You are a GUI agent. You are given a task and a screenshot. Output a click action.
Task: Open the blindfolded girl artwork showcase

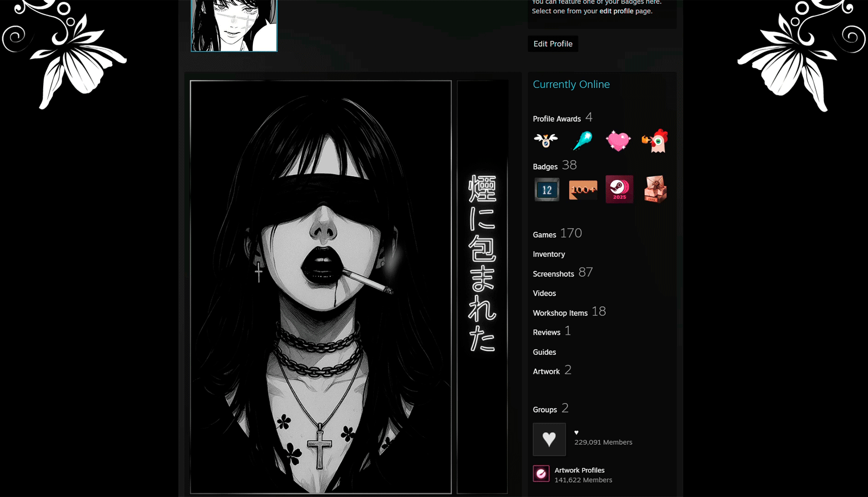click(321, 287)
